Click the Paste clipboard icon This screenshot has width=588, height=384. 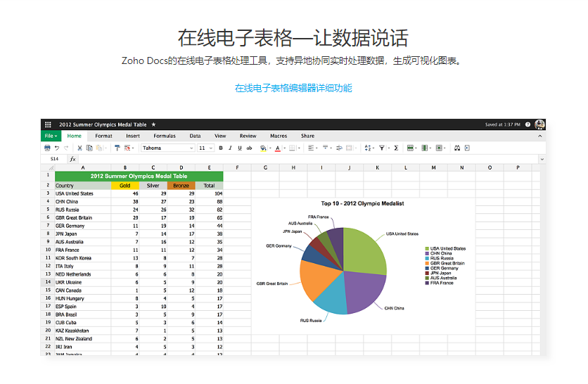(x=99, y=148)
